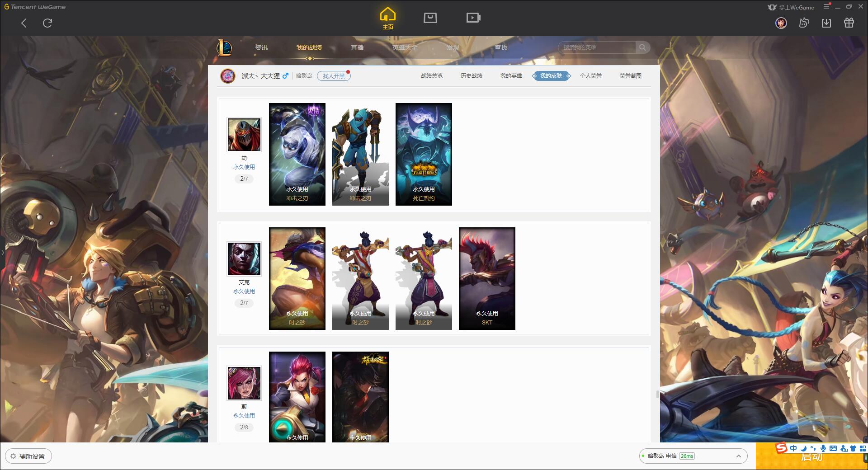
Task: Open 历史战绩 sub-tab
Action: 472,76
